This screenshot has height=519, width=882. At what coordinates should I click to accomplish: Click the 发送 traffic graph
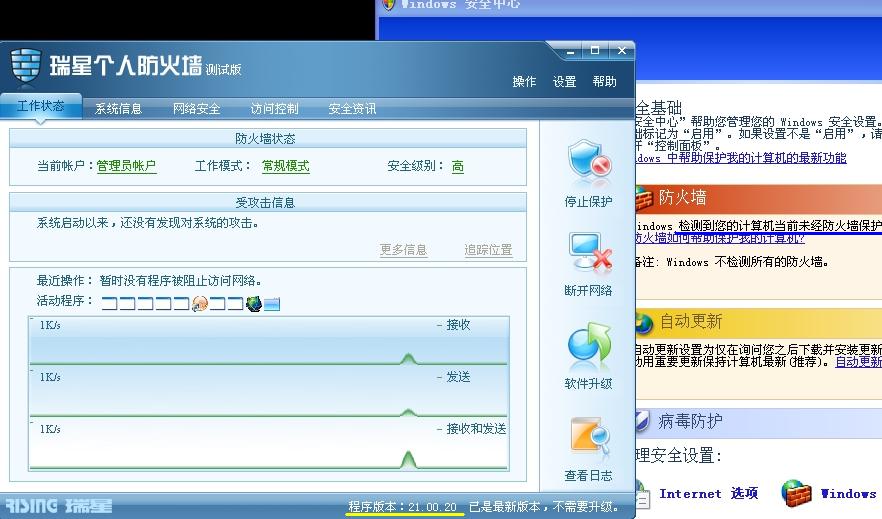tap(269, 393)
